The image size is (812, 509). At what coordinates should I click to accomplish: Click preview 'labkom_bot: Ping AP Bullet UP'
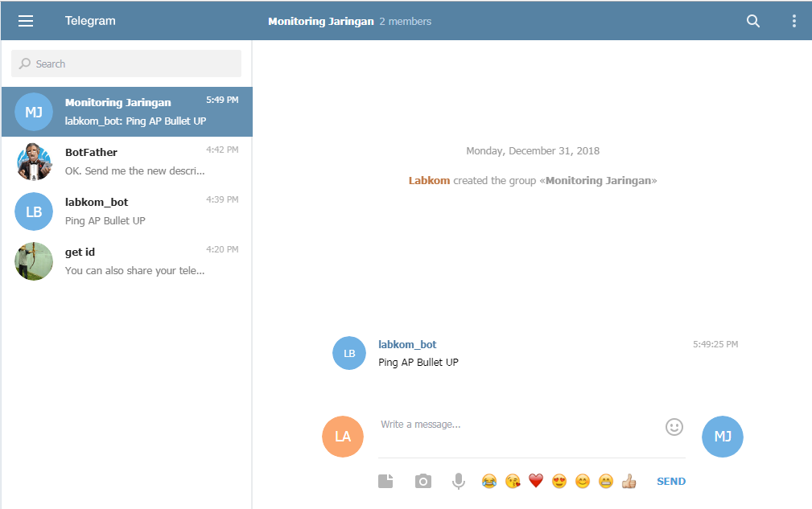tap(136, 121)
